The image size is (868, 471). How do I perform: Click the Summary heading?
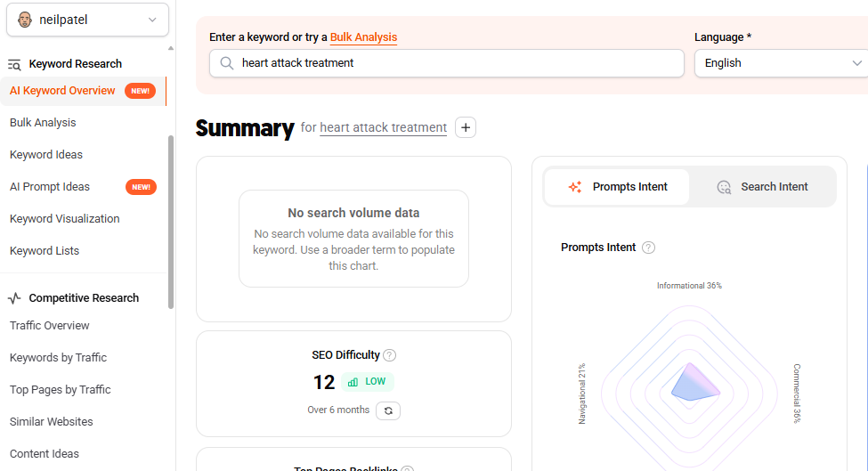pyautogui.click(x=245, y=128)
